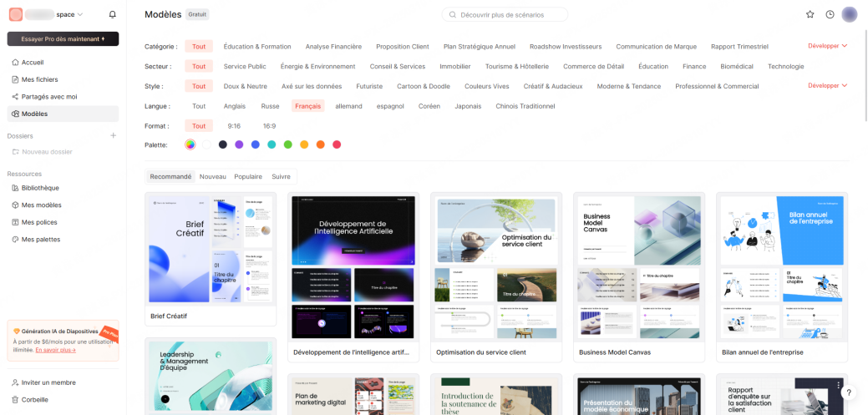The width and height of the screenshot is (868, 415).
Task: Click Essayer Pro dès maintenant button
Action: 63,38
